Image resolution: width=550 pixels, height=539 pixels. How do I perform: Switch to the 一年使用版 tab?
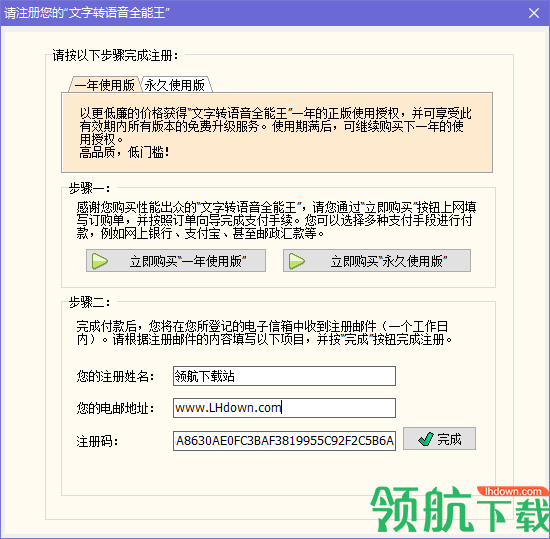click(105, 85)
